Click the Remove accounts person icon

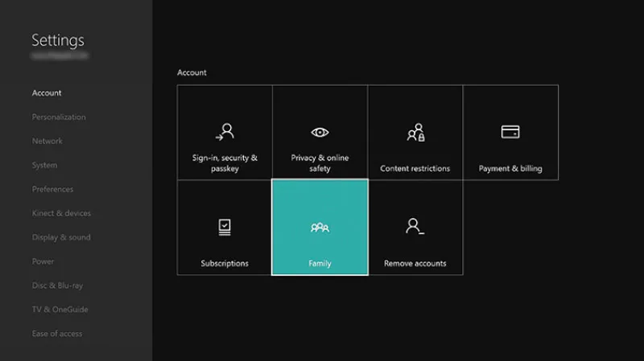415,227
